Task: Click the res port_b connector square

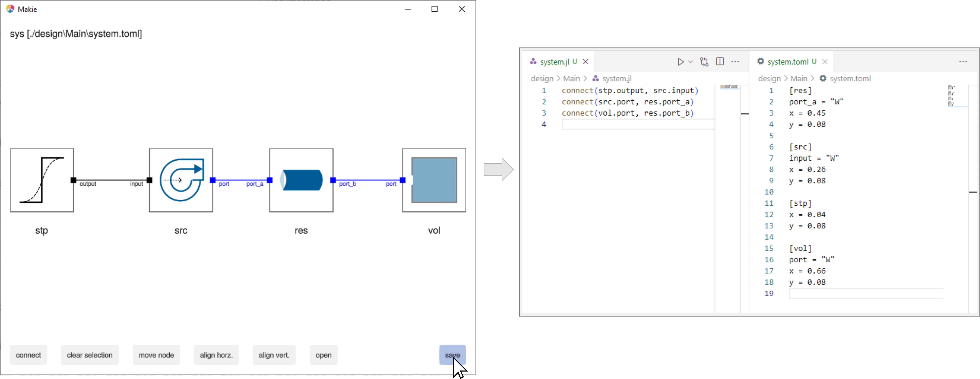Action: (333, 180)
